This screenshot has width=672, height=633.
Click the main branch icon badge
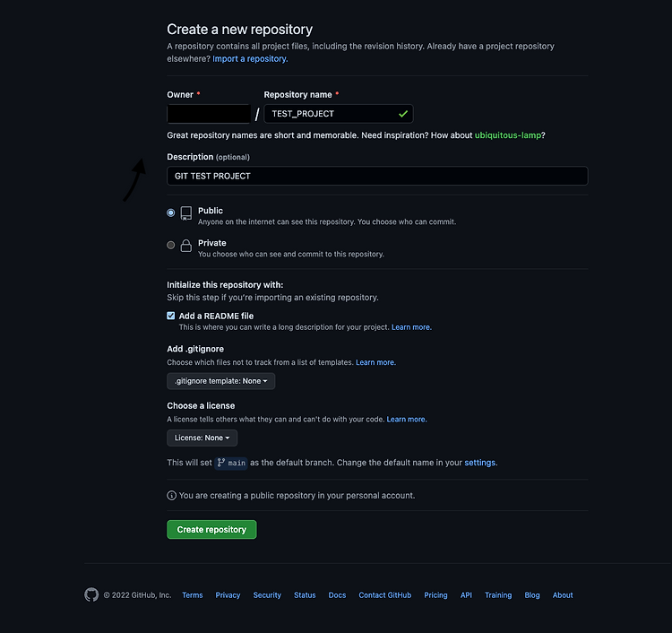(x=231, y=463)
